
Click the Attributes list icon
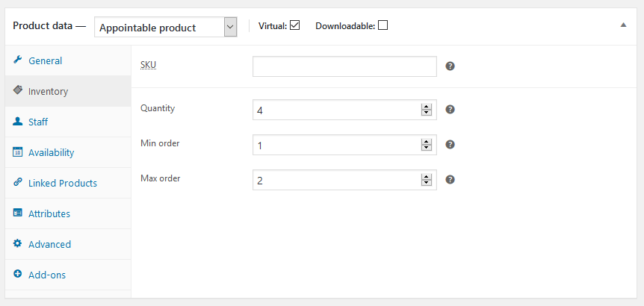(x=17, y=213)
